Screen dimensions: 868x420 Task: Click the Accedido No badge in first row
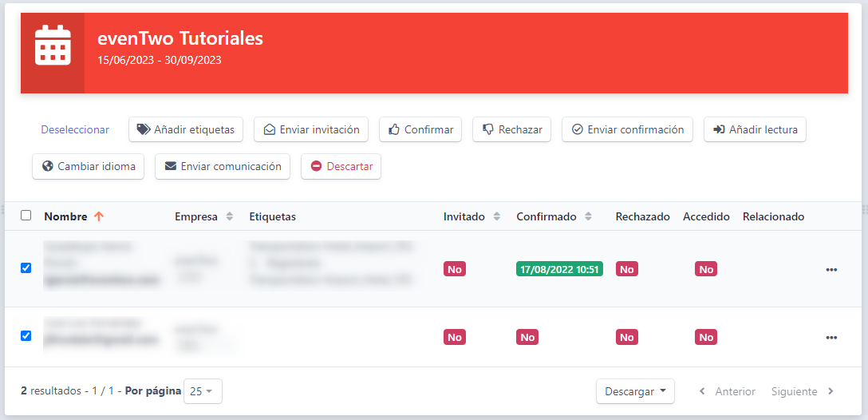pos(706,269)
